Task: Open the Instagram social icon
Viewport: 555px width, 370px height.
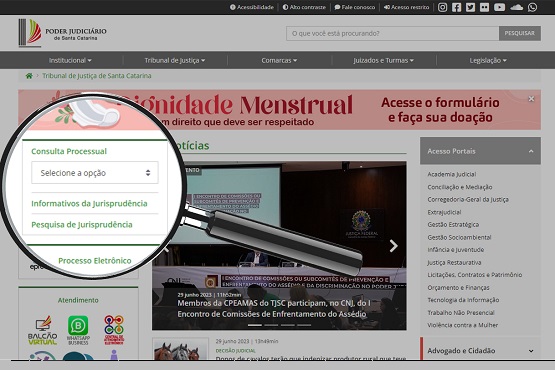Action: 442,7
